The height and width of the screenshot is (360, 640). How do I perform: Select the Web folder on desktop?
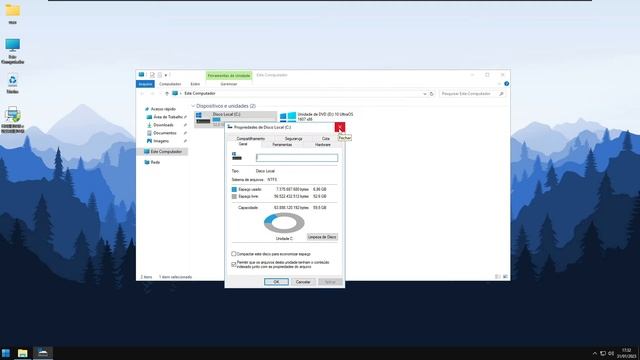tap(13, 13)
